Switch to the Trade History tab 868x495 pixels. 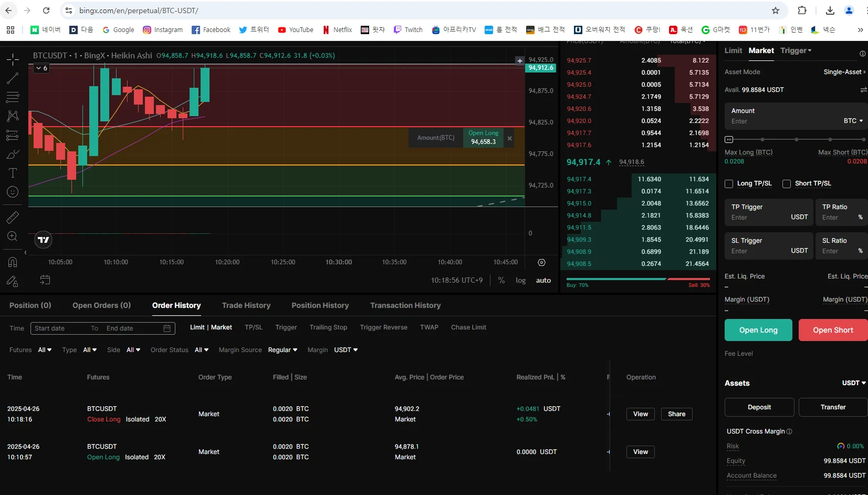click(246, 305)
